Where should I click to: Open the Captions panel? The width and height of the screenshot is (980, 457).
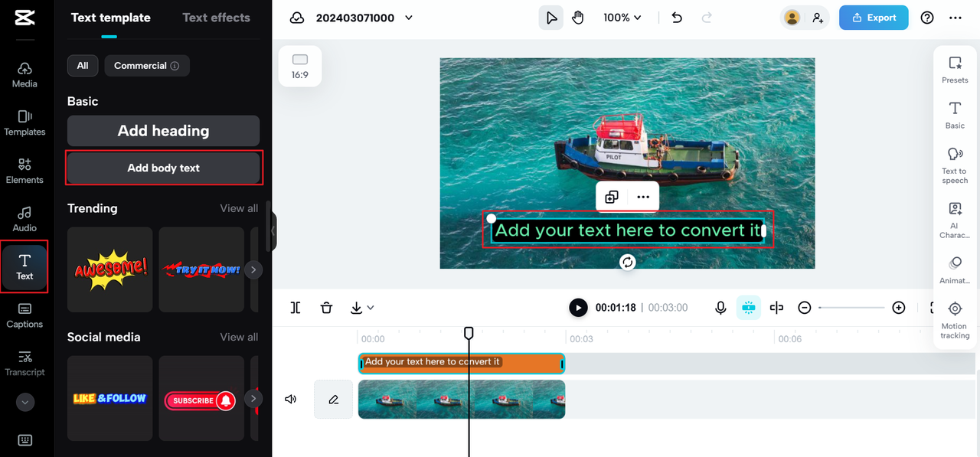pos(24,315)
